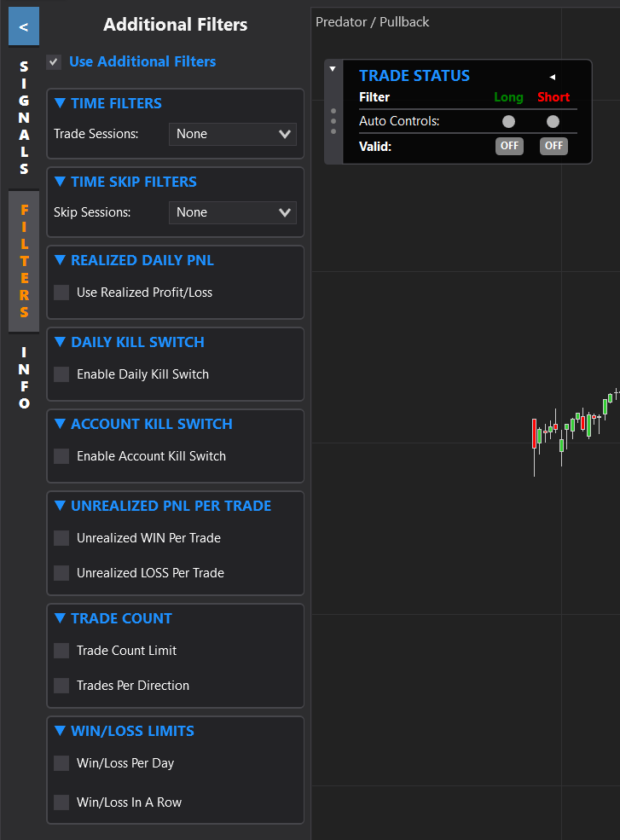Screen dimensions: 620x840
Task: Click the Long auto controls indicator
Action: [x=508, y=122]
